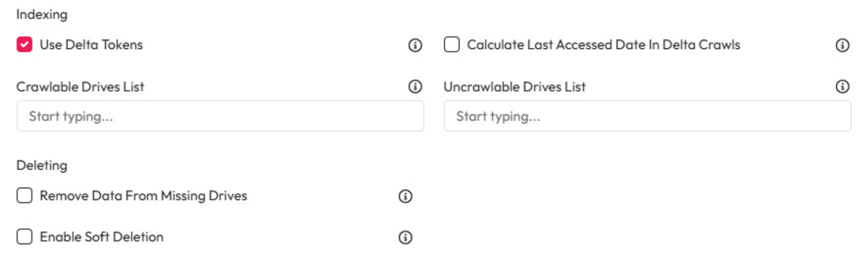Click the 'Crawlable Drives List' field label
This screenshot has width=868, height=260.
coord(80,87)
